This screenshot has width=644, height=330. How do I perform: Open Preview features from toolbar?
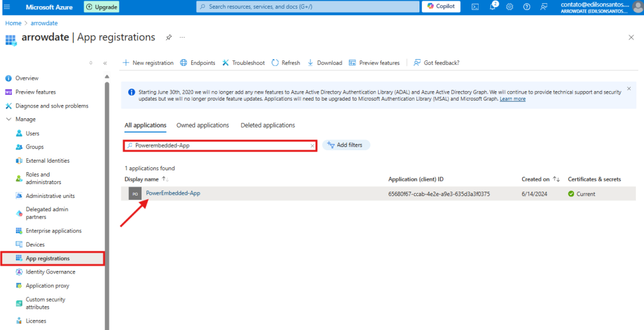tap(374, 63)
